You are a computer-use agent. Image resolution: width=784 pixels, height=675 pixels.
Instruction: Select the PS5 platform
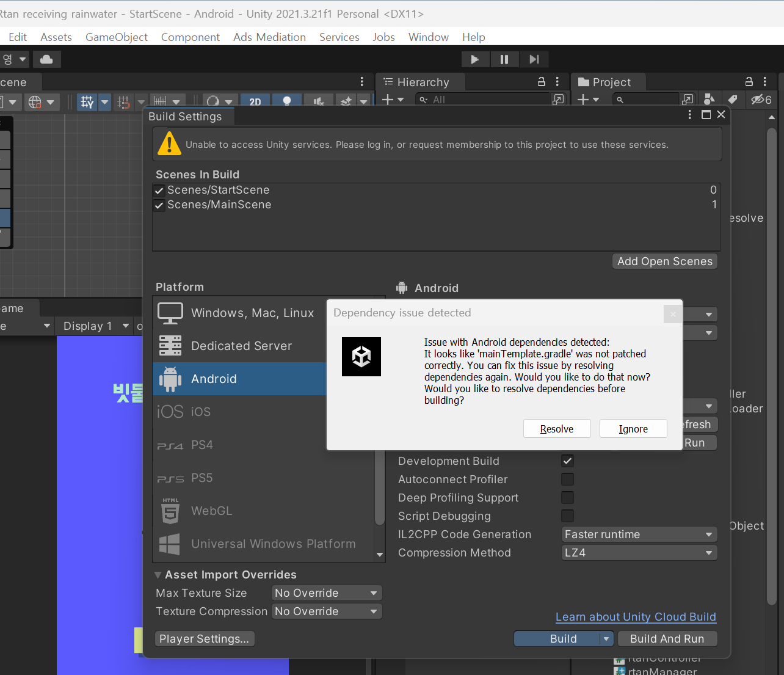tap(264, 478)
